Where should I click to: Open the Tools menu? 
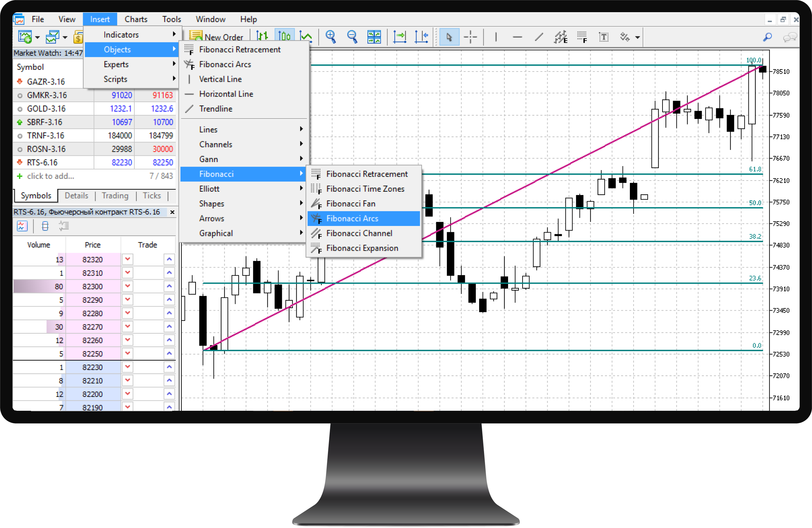click(x=171, y=19)
